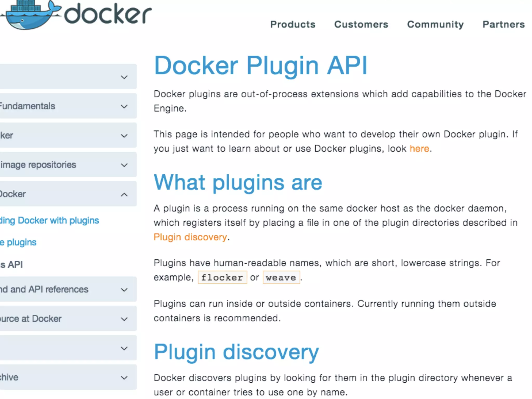Expand the Fundamentals sidebar section chevron
This screenshot has width=532, height=399.
coord(124,107)
